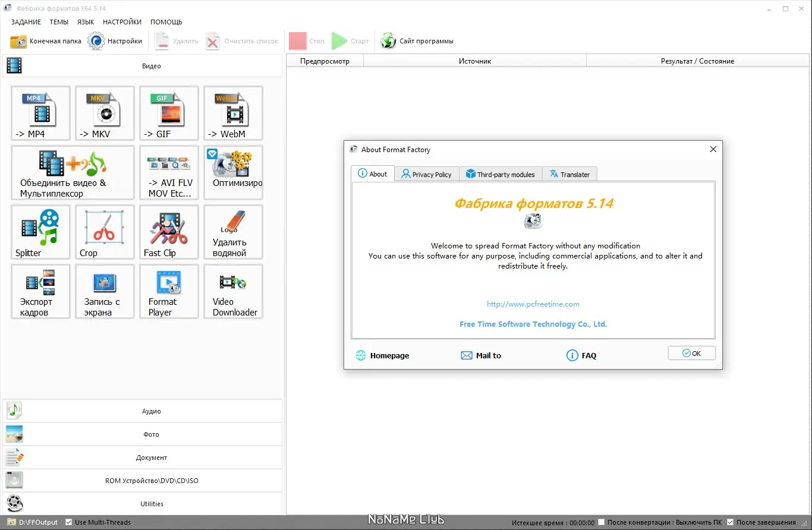Open the Объединить видео & Мультиплексор tool
This screenshot has height=530, width=812.
coord(73,173)
